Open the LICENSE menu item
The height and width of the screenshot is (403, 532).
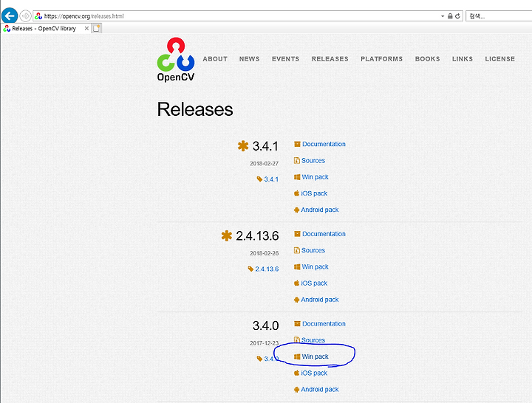pyautogui.click(x=500, y=59)
